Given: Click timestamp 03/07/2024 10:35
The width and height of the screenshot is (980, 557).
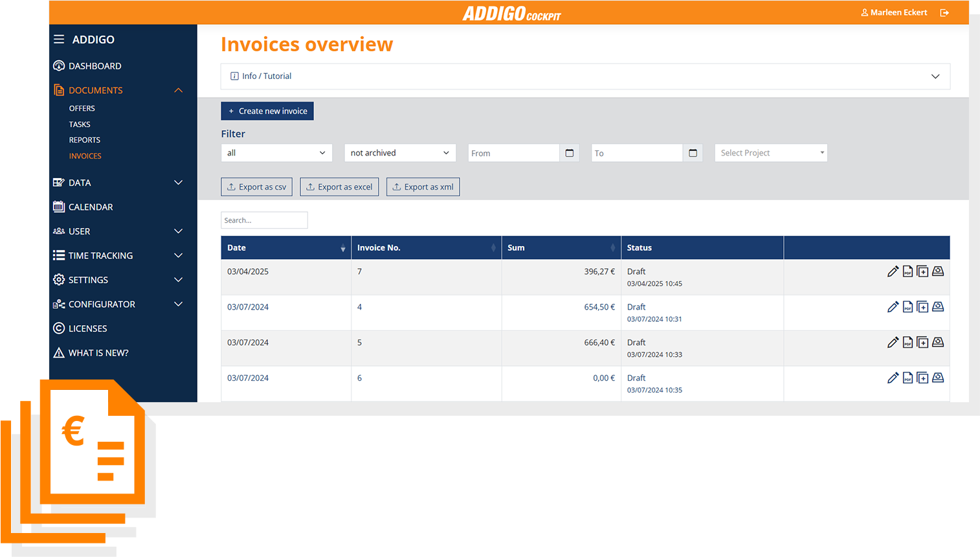Looking at the screenshot, I should click(x=654, y=391).
